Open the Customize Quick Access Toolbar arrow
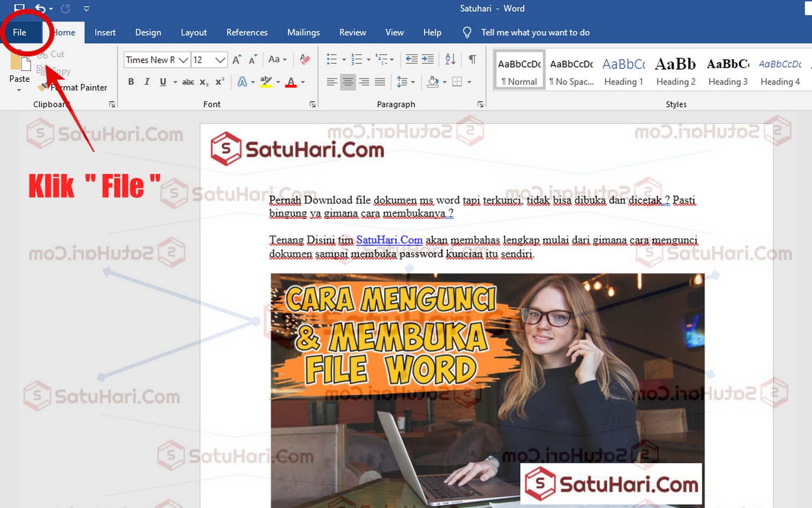Screen dimensions: 812x508 [x=86, y=9]
